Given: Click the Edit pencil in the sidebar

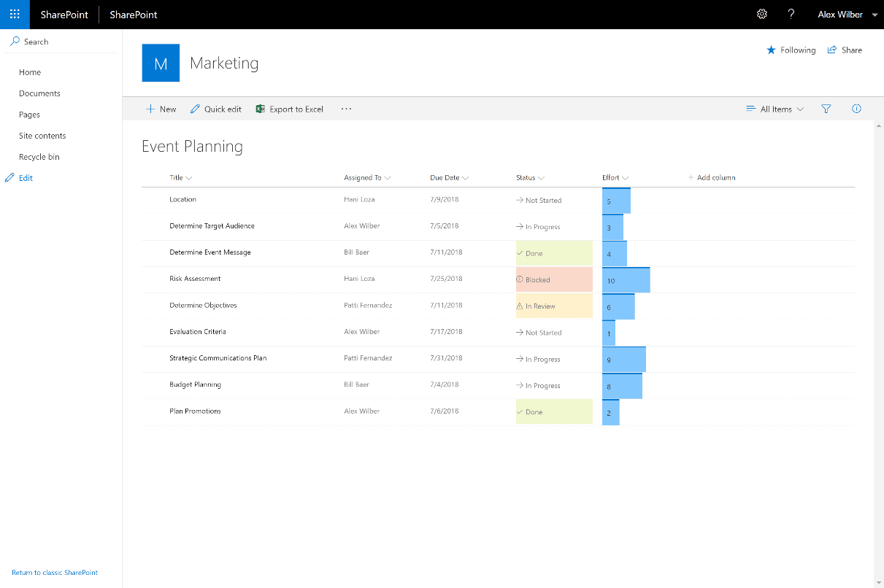Looking at the screenshot, I should [x=9, y=177].
